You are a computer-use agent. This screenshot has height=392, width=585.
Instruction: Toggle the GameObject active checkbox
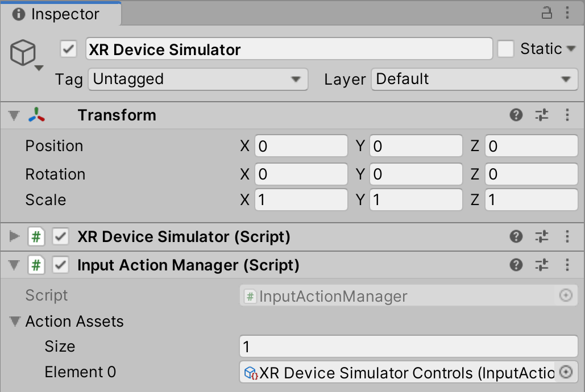pos(68,49)
